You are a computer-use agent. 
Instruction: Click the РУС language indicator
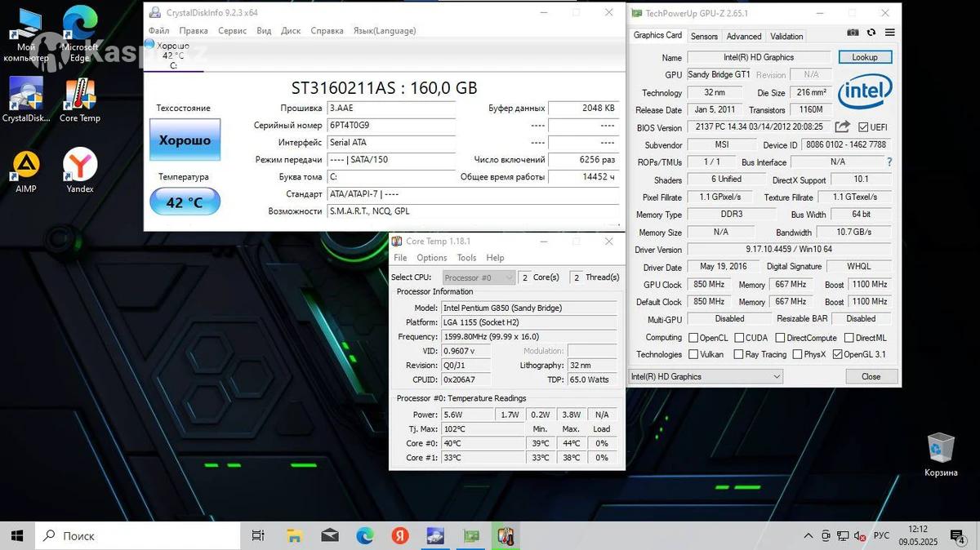click(881, 536)
